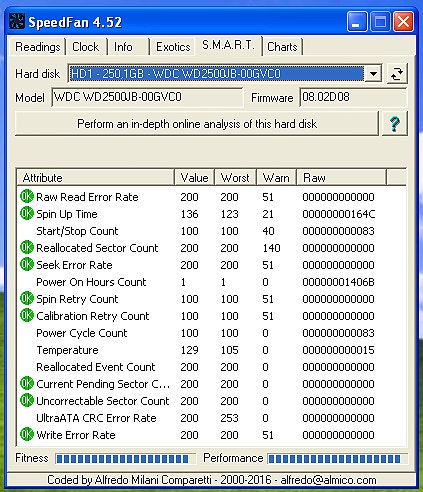Open the Clock tab
423x492 pixels.
(x=85, y=47)
